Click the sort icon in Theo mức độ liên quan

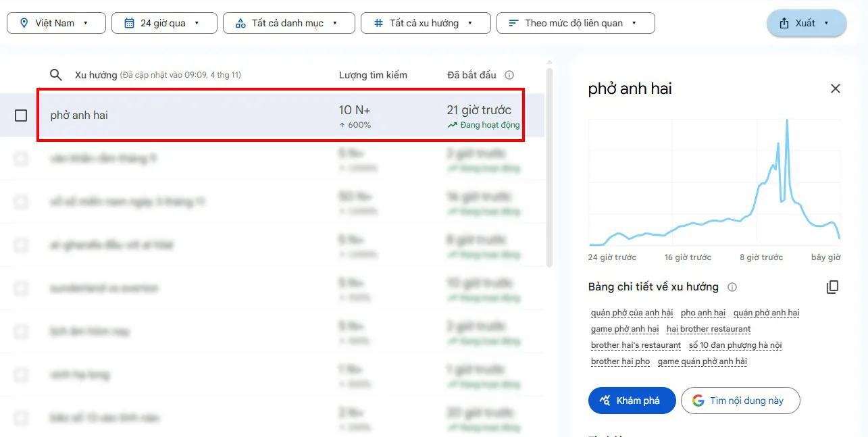point(514,23)
